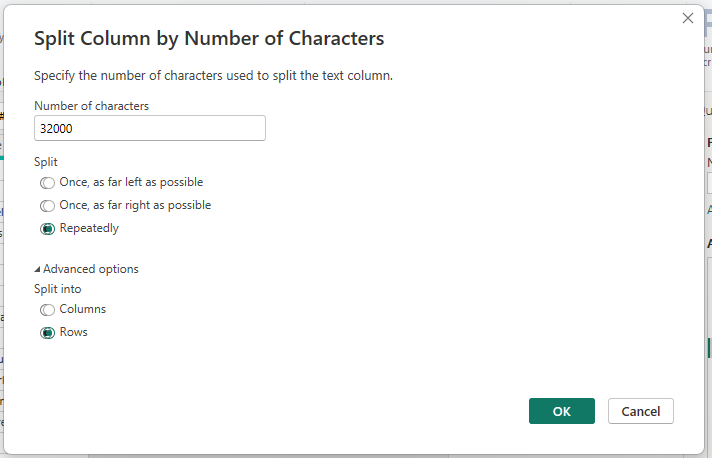Image resolution: width=712 pixels, height=458 pixels.
Task: Click the 'Columns' option label text
Action: [83, 309]
